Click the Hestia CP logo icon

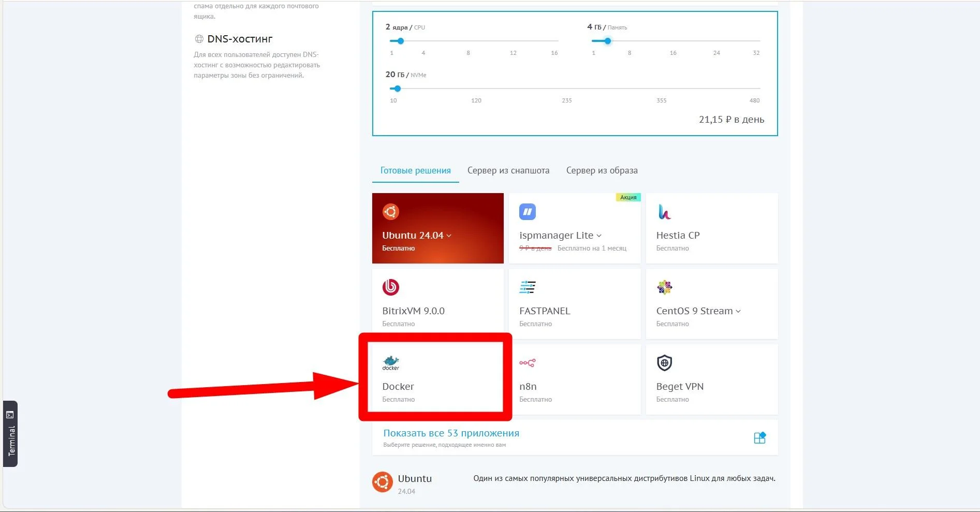[x=664, y=212]
